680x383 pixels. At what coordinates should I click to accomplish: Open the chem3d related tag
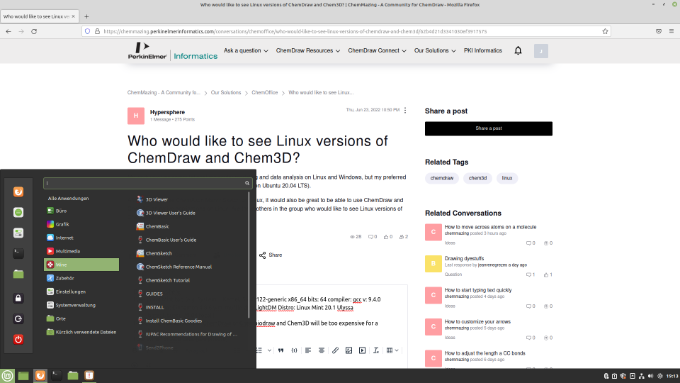pos(477,178)
